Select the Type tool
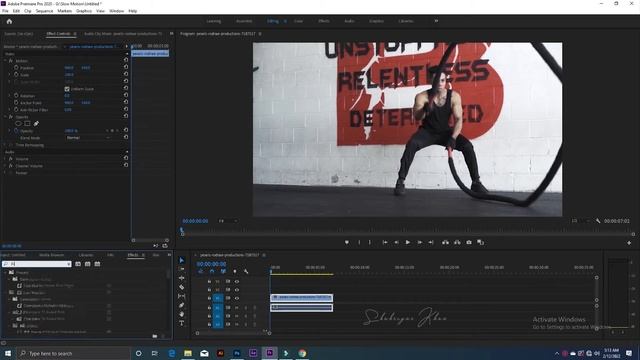Screen dimensions: 640x360 182,323
